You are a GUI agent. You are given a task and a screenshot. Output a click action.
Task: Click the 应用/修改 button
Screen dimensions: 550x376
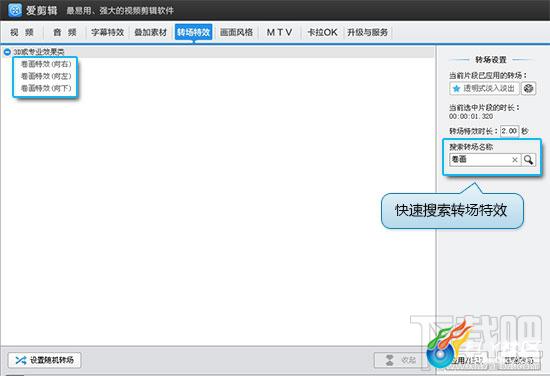point(468,360)
